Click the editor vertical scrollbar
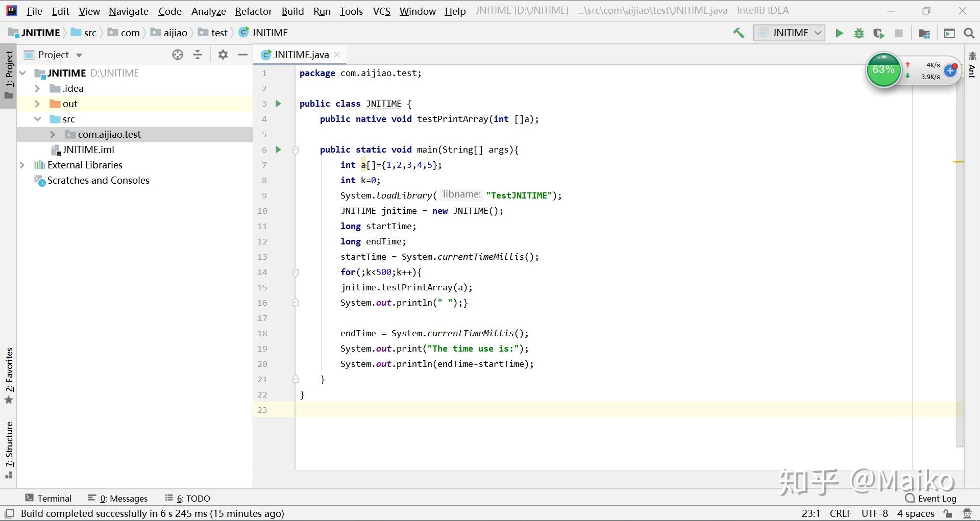Viewport: 980px width, 521px height. point(959,255)
